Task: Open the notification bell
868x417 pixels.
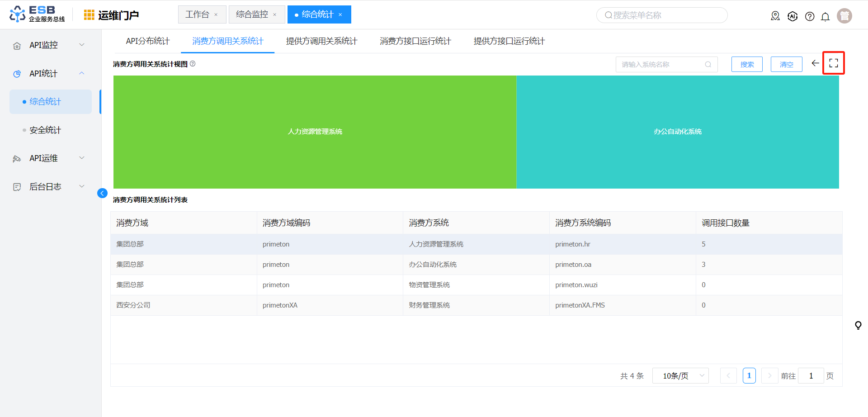Action: click(x=825, y=17)
